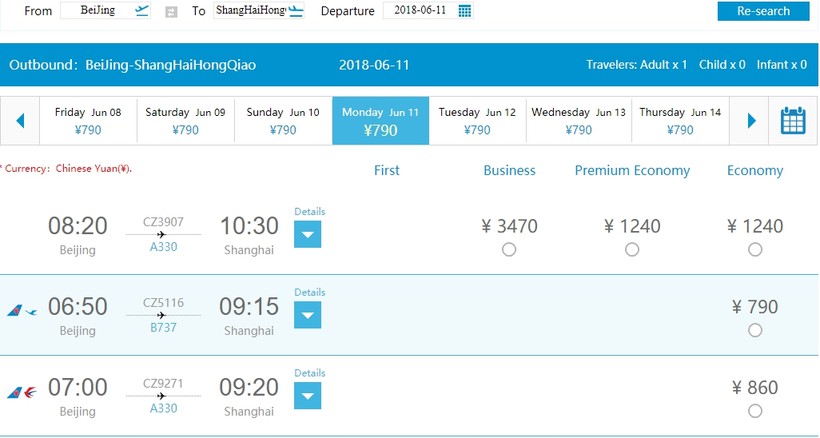Click the swap origin and destination icon
The width and height of the screenshot is (820, 438).
tap(171, 11)
